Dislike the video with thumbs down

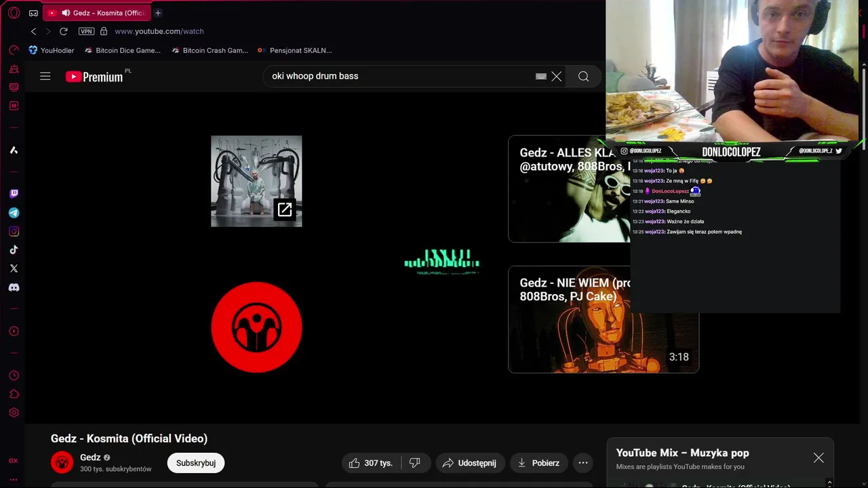pos(416,463)
